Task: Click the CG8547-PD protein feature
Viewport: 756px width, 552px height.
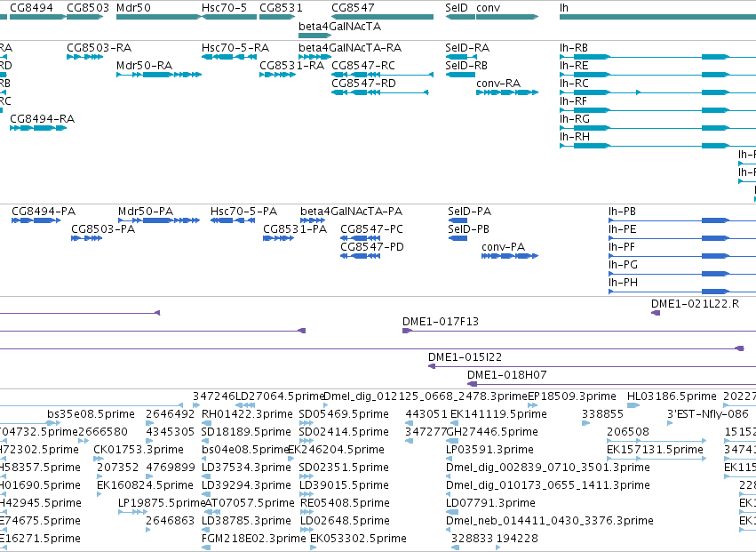Action: point(360,256)
